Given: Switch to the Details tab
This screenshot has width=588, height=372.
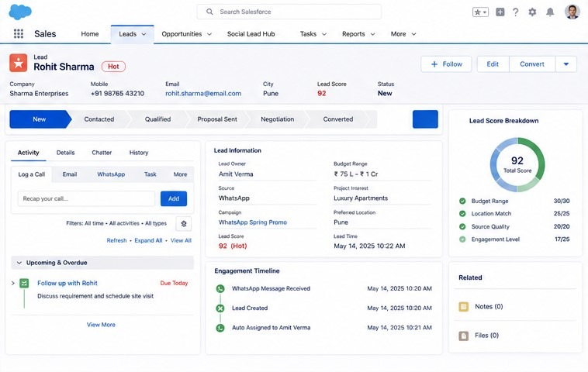Looking at the screenshot, I should tap(66, 153).
